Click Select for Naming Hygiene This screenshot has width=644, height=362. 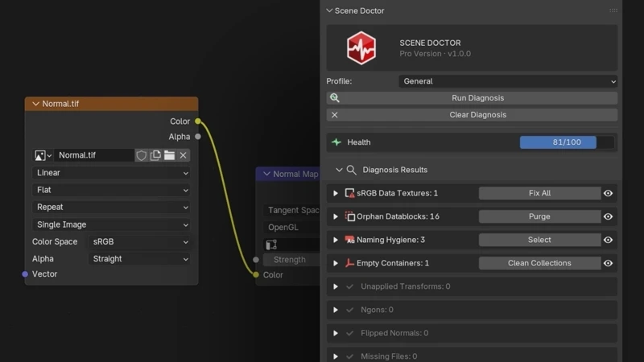539,240
